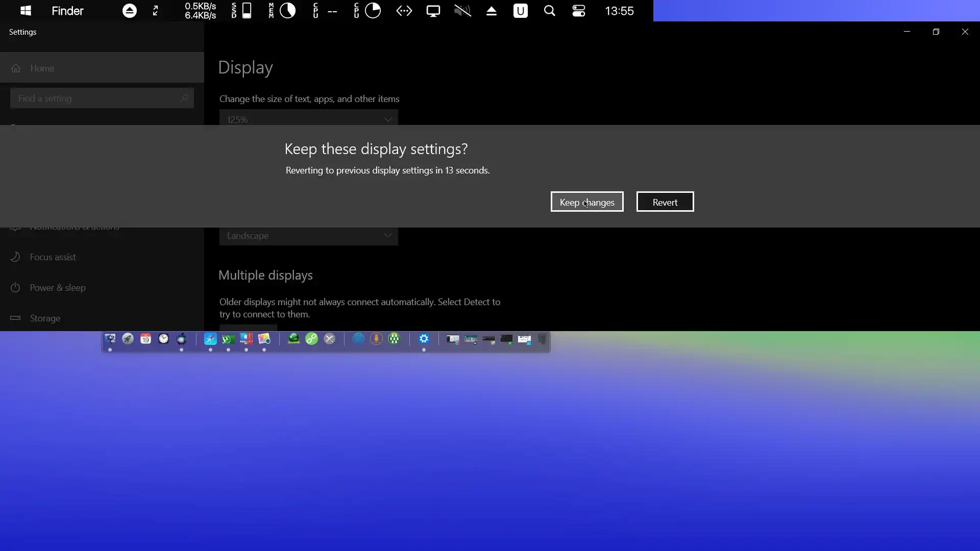The image size is (980, 551).
Task: Select Focus assist in the sidebar
Action: [x=53, y=257]
